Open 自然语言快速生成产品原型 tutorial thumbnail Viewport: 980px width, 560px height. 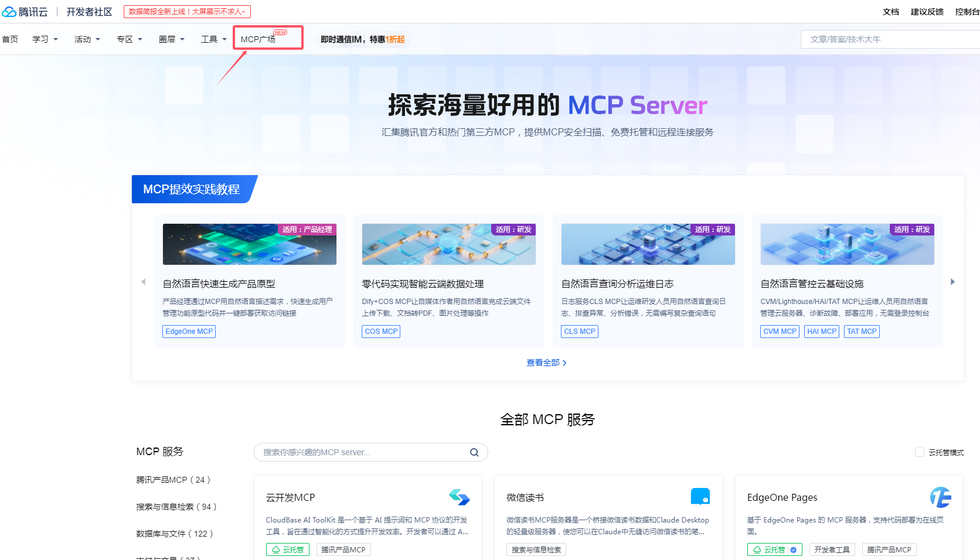(x=250, y=244)
